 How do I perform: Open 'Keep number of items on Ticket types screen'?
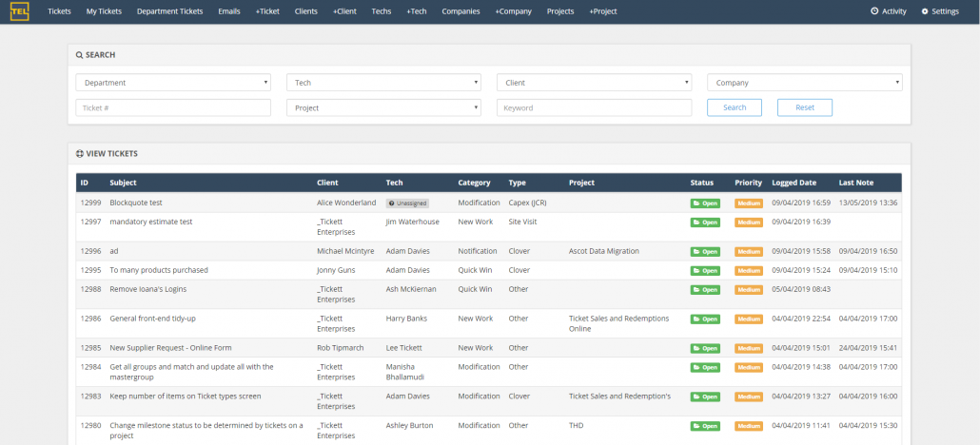point(186,397)
